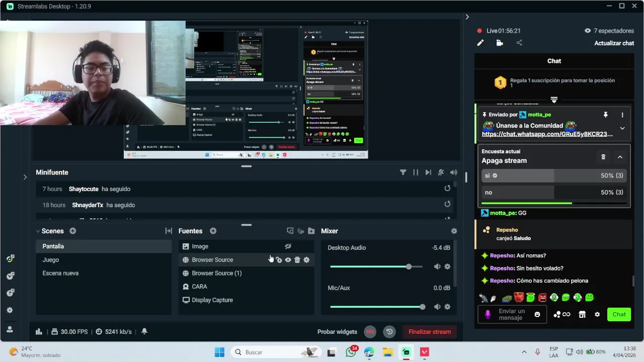Repeat the ShnayderTx follow alert

coord(447,204)
